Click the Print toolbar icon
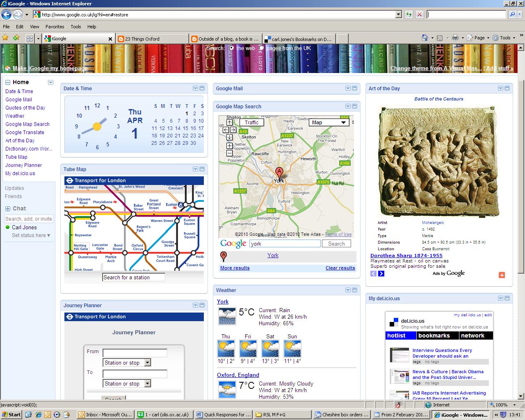The width and height of the screenshot is (525, 420). pyautogui.click(x=455, y=38)
